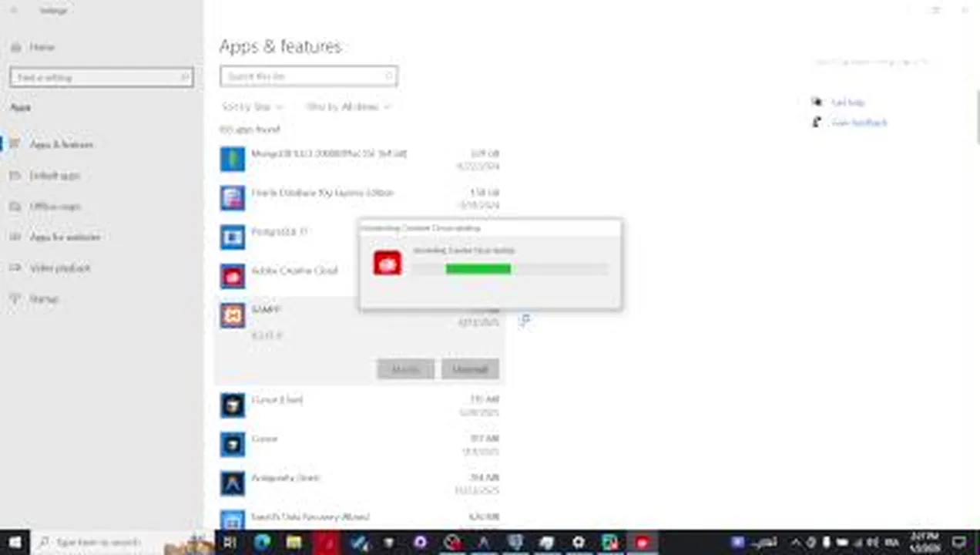
Task: Click the MongoDB app name text
Action: 328,153
